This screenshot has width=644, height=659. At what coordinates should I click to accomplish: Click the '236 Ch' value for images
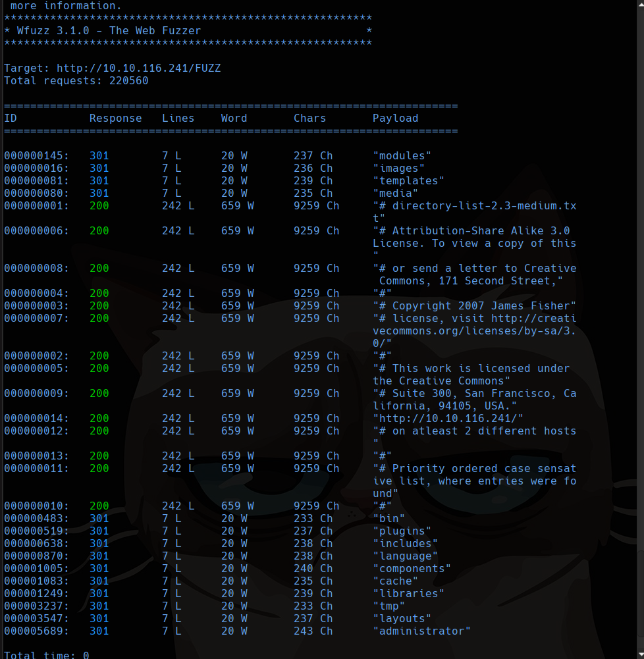click(313, 168)
